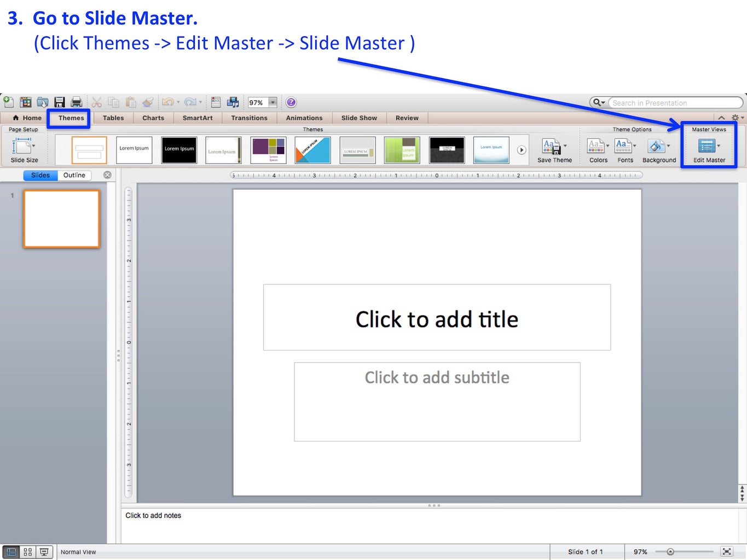Open PowerPoint Help with the question mark icon
The width and height of the screenshot is (747, 560).
point(291,102)
